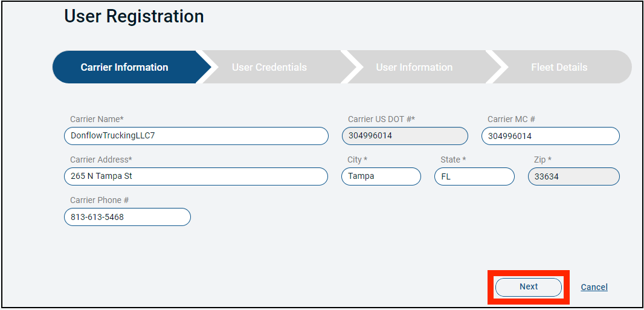This screenshot has width=644, height=310.
Task: Click the Zip * label text
Action: click(543, 160)
